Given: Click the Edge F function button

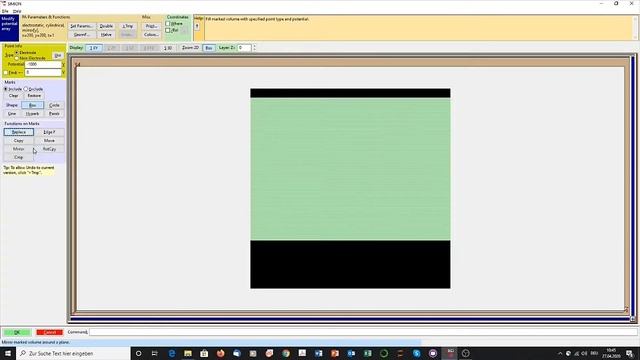Looking at the screenshot, I should tap(49, 132).
